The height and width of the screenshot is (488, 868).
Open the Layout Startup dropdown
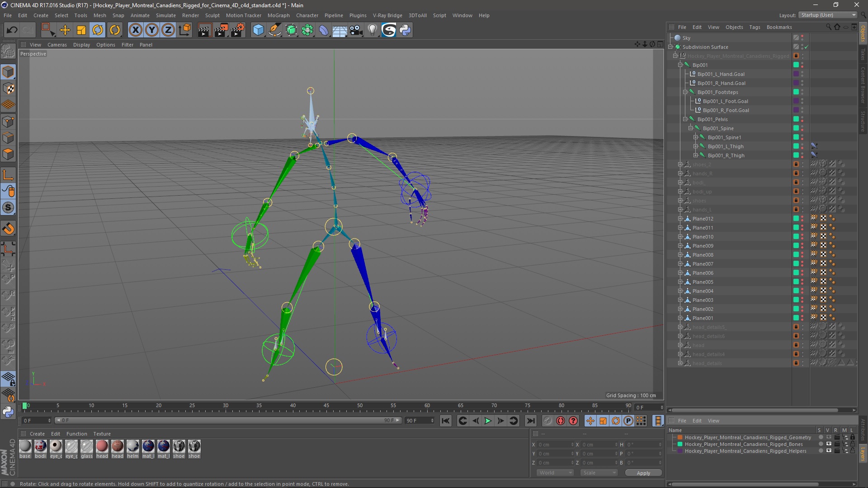click(828, 15)
